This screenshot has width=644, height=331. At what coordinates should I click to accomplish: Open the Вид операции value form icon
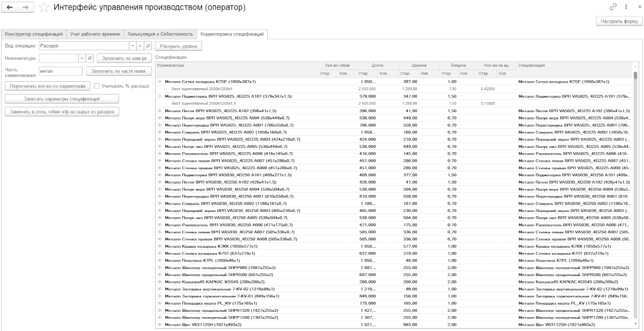(148, 46)
